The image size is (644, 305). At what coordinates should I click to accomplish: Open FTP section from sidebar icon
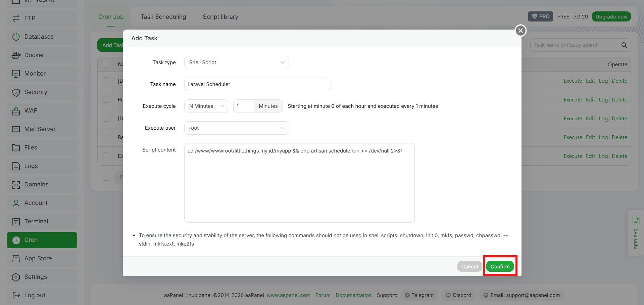16,18
